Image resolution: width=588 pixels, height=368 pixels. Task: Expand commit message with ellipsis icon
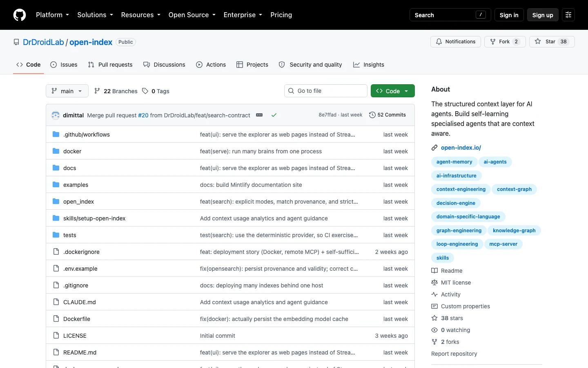(259, 115)
